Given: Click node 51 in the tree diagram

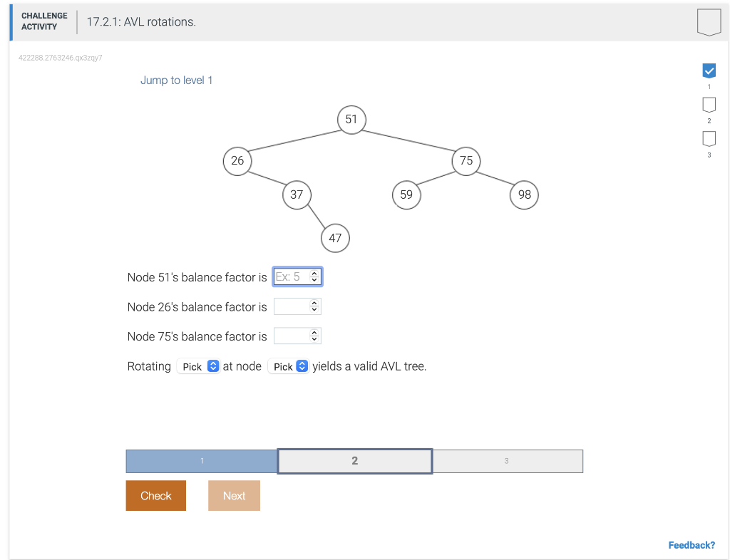Looking at the screenshot, I should point(351,120).
